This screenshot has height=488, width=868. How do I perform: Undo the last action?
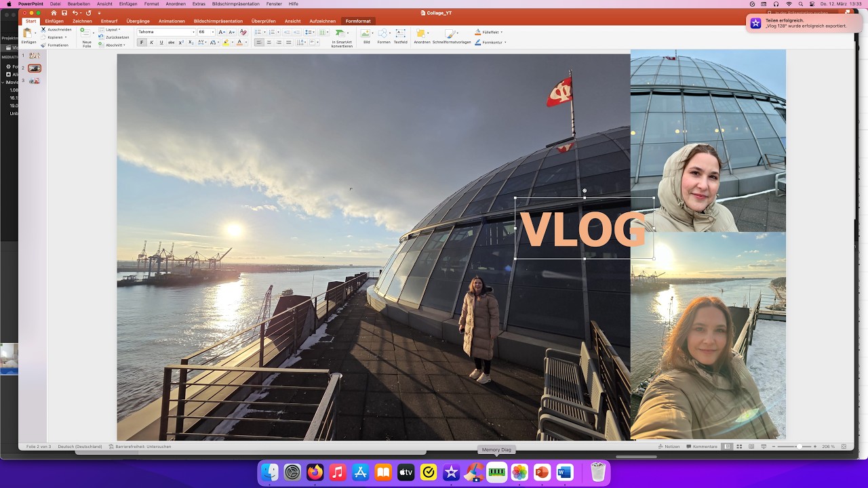75,13
